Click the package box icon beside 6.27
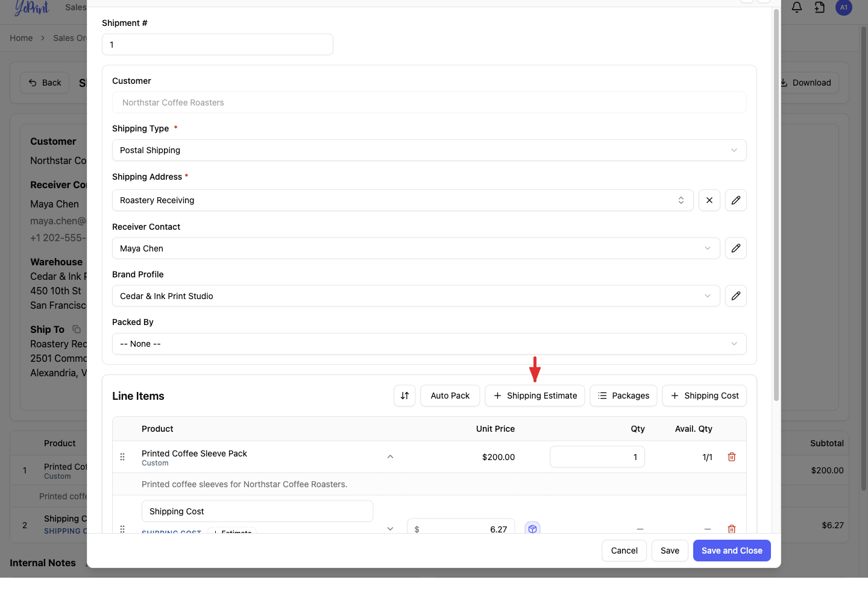The image size is (868, 603). click(532, 529)
